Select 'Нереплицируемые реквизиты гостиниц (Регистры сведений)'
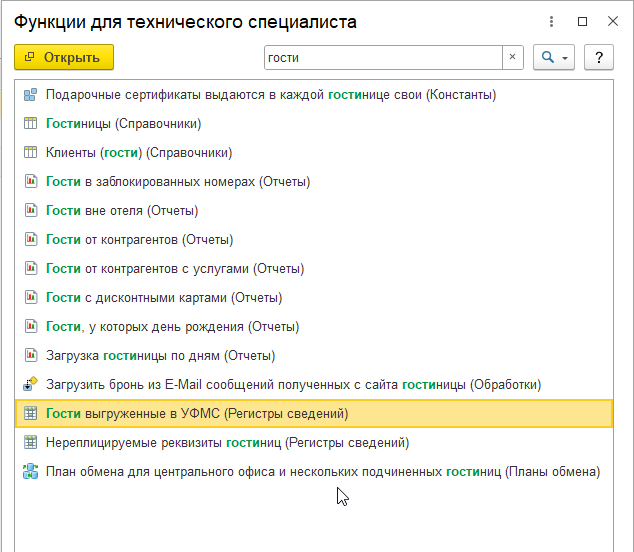The height and width of the screenshot is (552, 634). click(x=314, y=442)
